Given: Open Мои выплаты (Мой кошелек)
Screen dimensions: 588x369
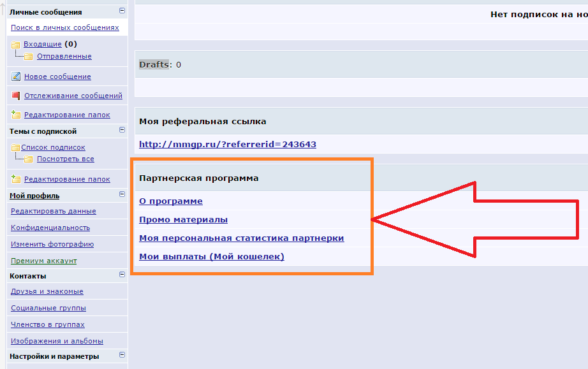Looking at the screenshot, I should [211, 257].
